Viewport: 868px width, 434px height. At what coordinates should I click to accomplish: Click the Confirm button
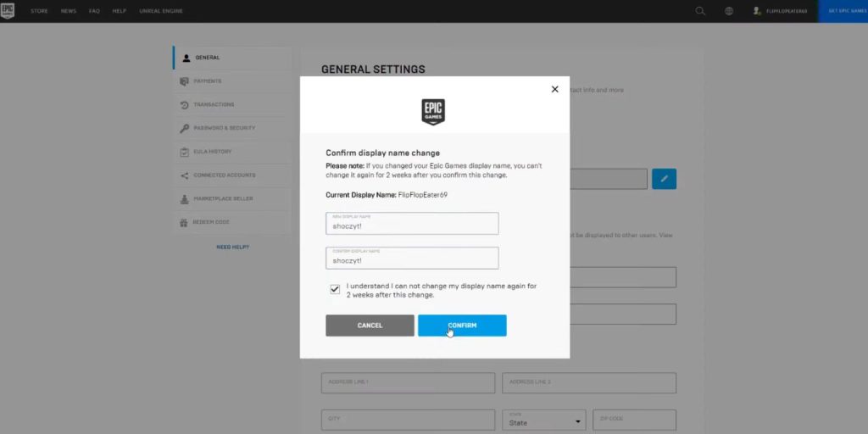(462, 325)
